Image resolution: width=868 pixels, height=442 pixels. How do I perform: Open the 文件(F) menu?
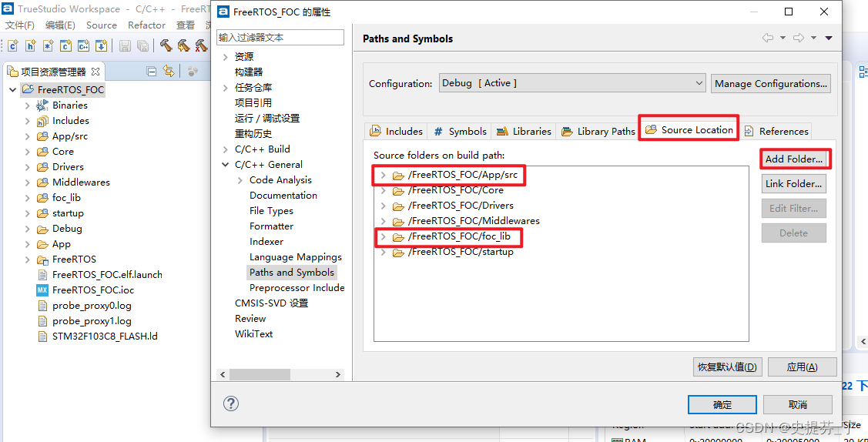click(20, 25)
